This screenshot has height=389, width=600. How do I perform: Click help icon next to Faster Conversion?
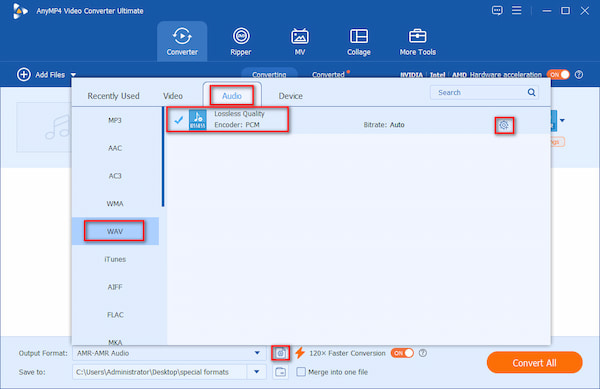pos(423,353)
